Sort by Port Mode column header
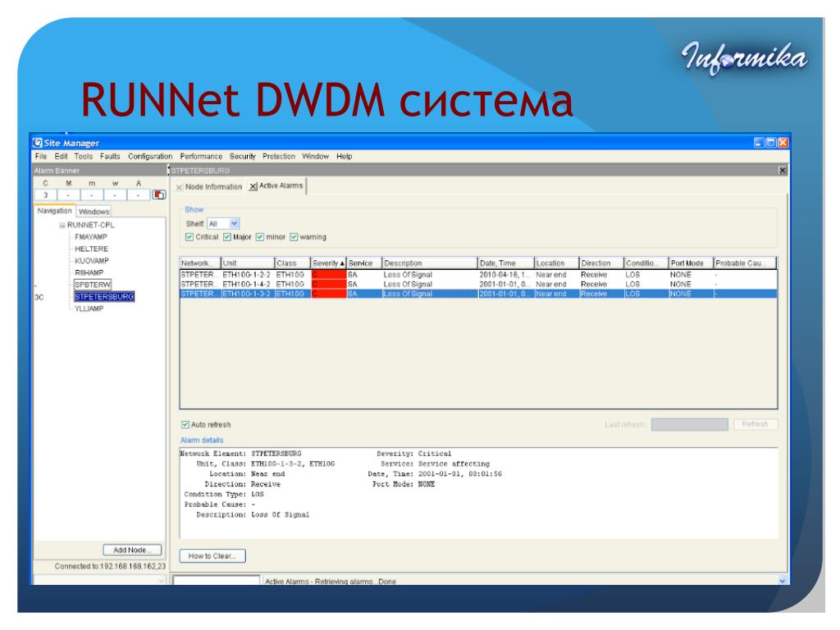This screenshot has width=840, height=630. tap(690, 263)
